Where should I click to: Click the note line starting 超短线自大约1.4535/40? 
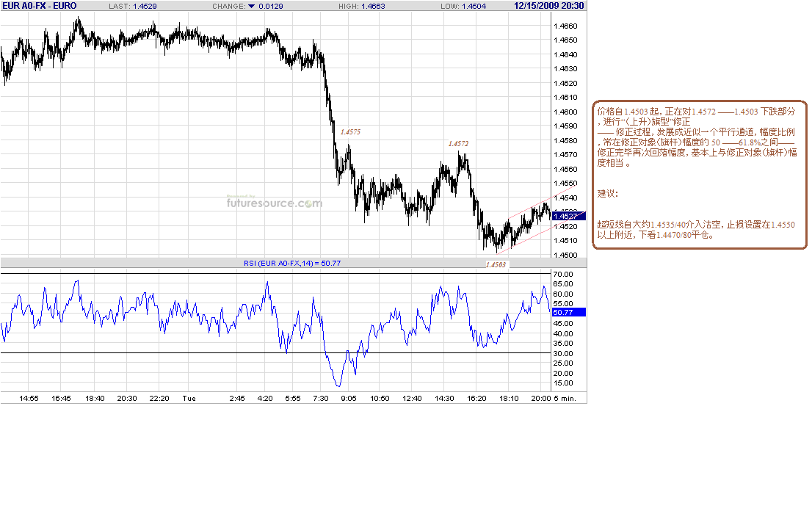click(696, 225)
